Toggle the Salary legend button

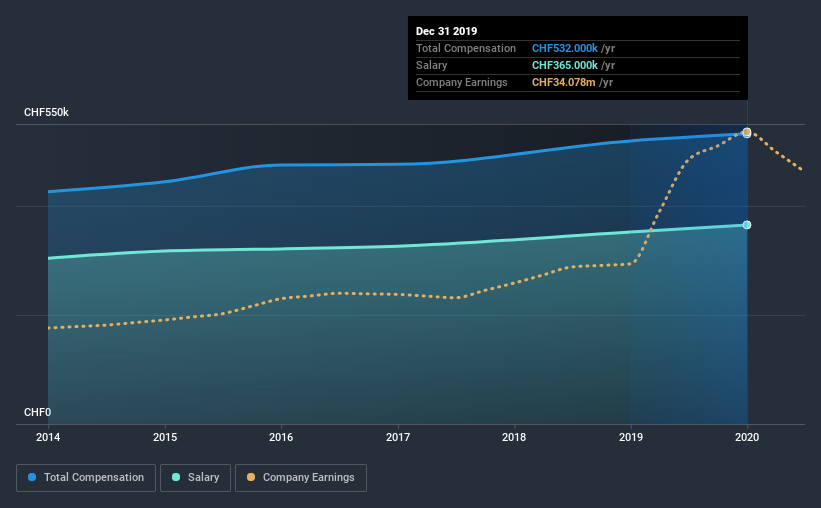pyautogui.click(x=195, y=478)
